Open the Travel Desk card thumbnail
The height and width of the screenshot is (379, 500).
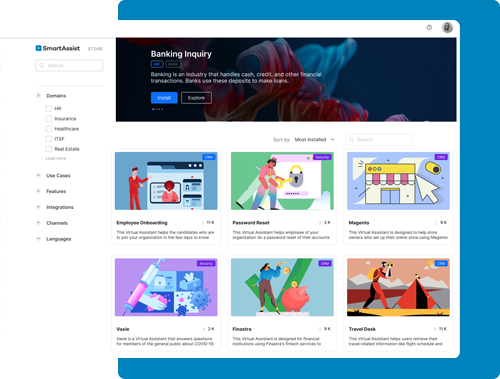pos(398,287)
